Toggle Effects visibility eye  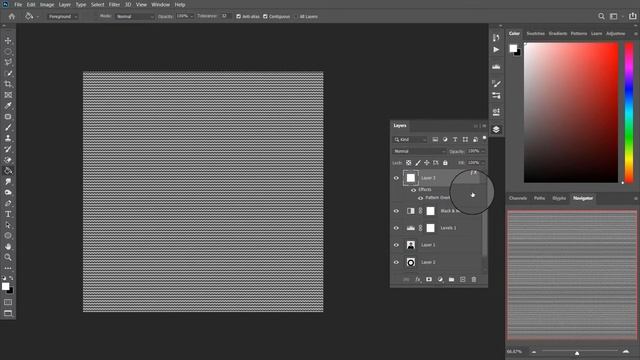coord(413,190)
